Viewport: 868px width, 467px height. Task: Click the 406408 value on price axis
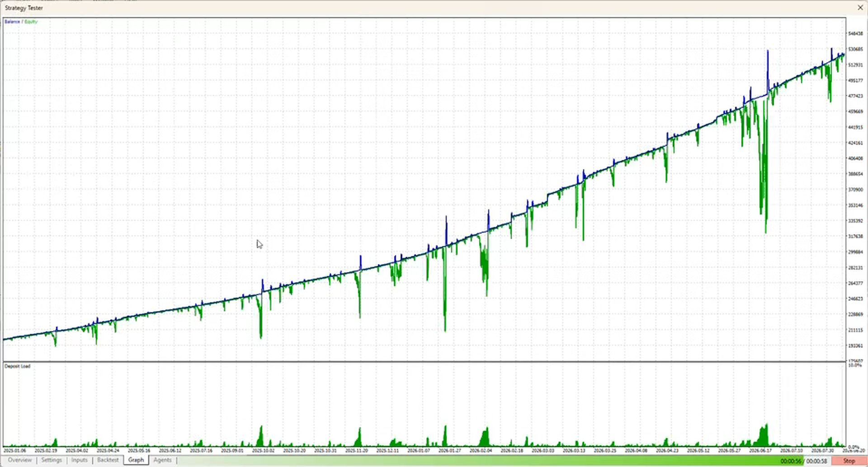point(855,159)
